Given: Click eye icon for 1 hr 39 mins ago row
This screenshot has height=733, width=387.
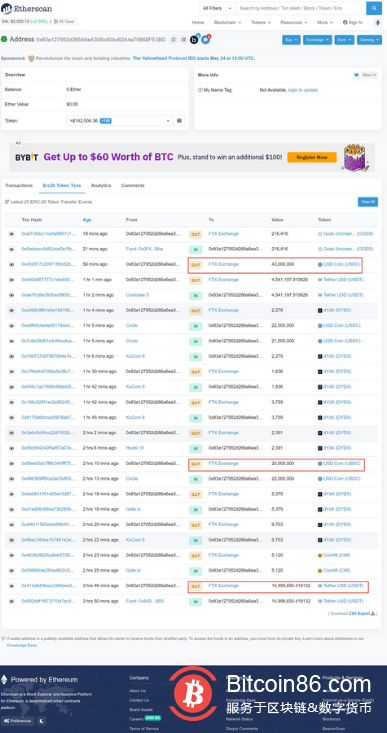Looking at the screenshot, I should coord(12,372).
